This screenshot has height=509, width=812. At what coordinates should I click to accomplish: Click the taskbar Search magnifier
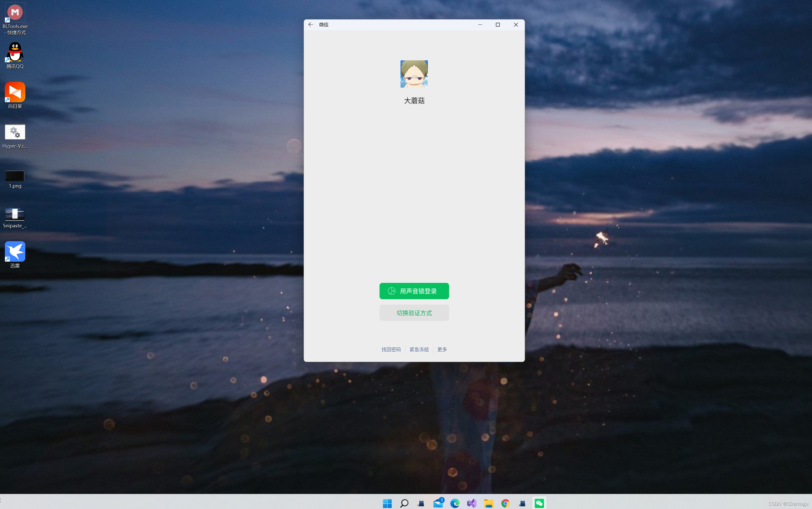tap(404, 503)
